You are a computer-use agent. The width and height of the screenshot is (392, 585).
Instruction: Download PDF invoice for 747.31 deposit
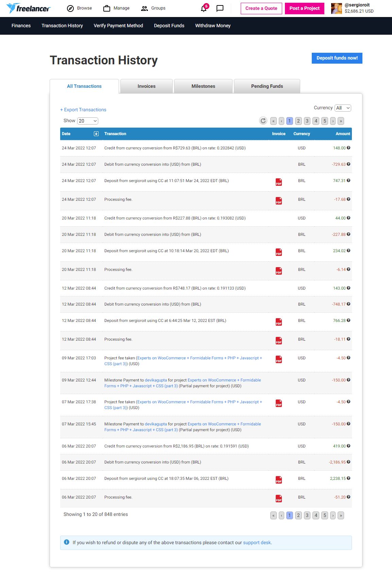click(279, 182)
